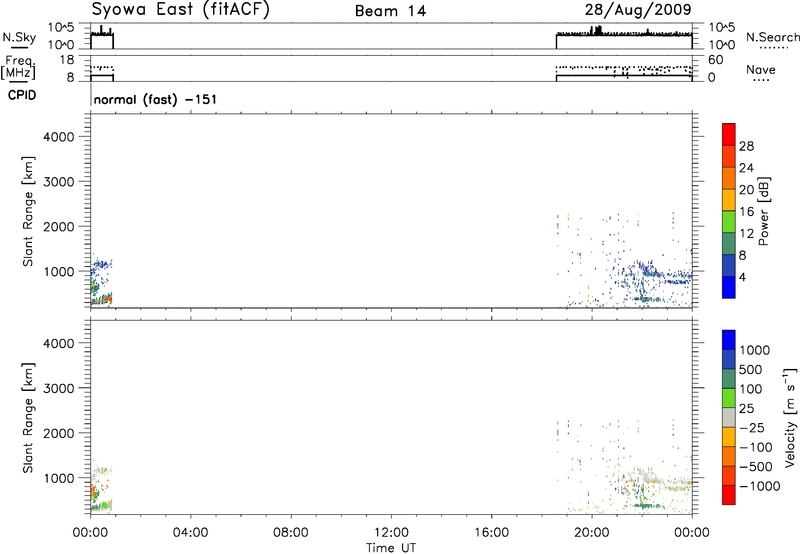The width and height of the screenshot is (800, 554).
Task: Click the "CPID" row label
Action: 22,95
